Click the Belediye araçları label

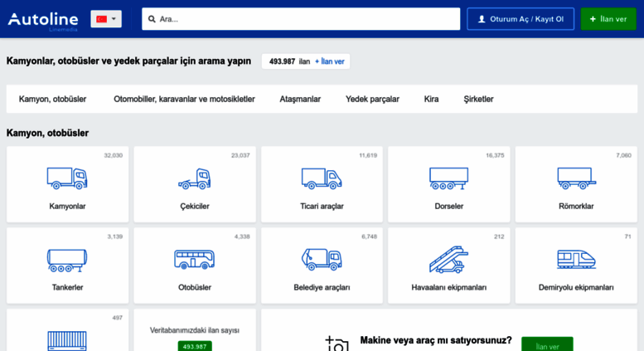pos(322,287)
